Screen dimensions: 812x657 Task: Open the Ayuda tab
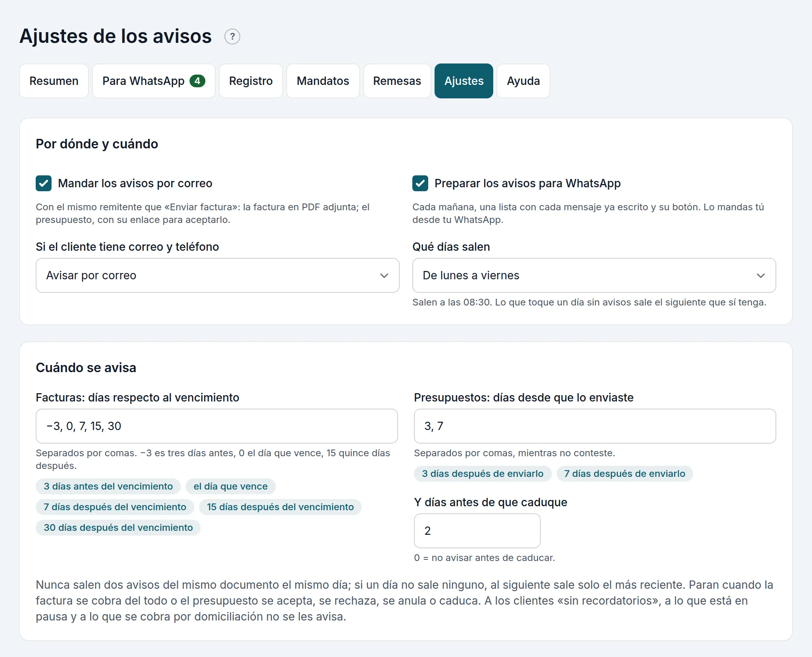tap(523, 81)
